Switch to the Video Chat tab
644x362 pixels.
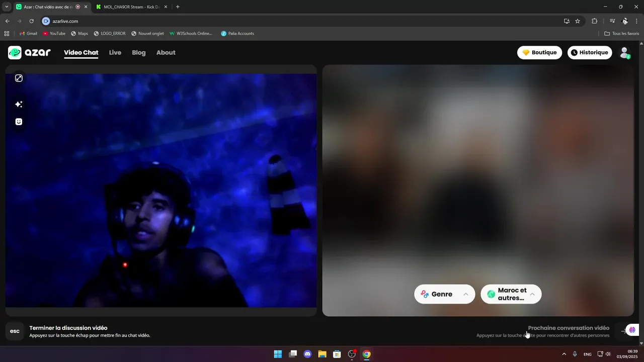tap(81, 52)
